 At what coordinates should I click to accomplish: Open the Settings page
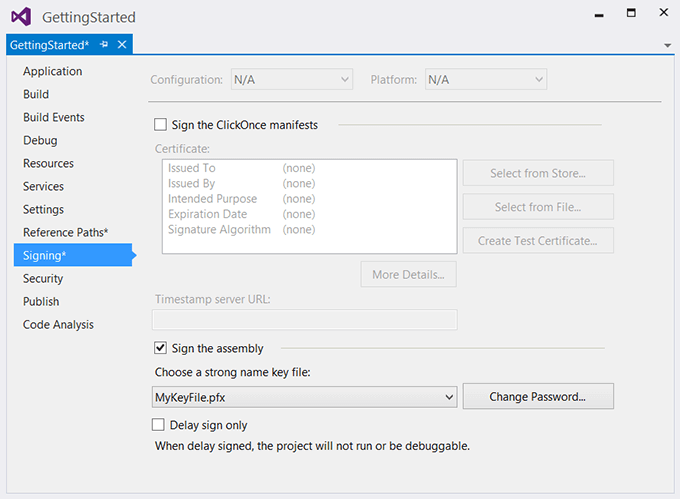click(x=43, y=209)
